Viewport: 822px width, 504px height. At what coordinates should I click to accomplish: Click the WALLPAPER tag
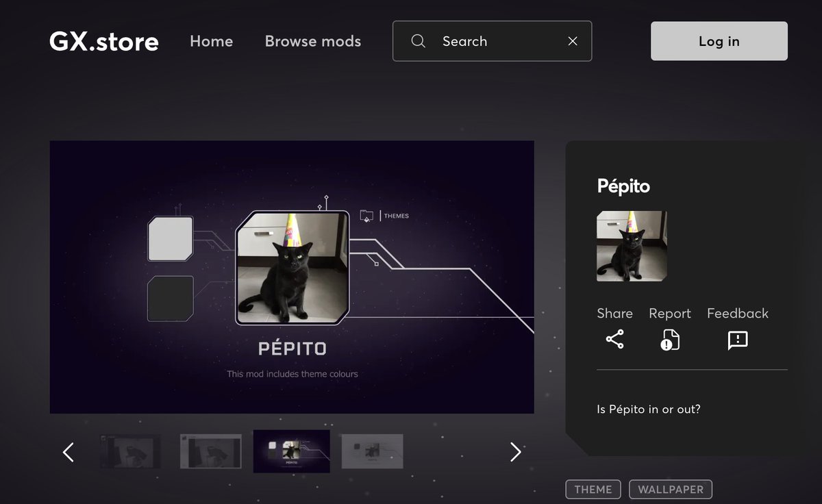671,490
